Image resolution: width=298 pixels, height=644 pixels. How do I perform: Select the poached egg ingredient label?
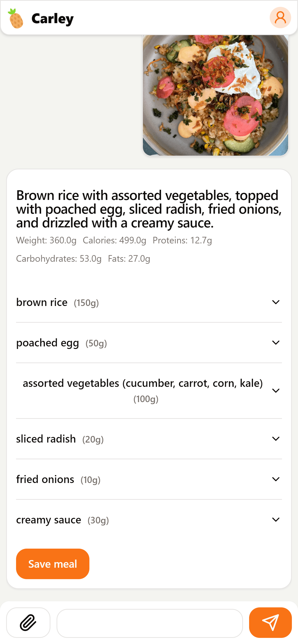click(x=48, y=343)
